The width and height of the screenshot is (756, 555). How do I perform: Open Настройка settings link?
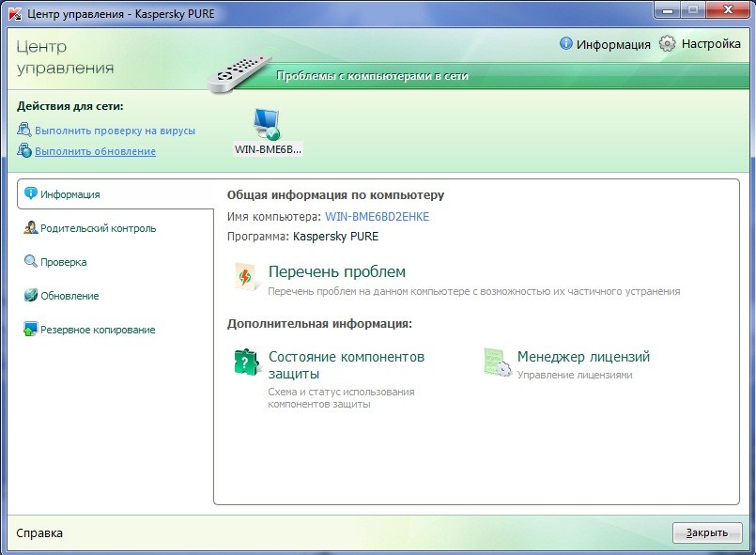(711, 43)
